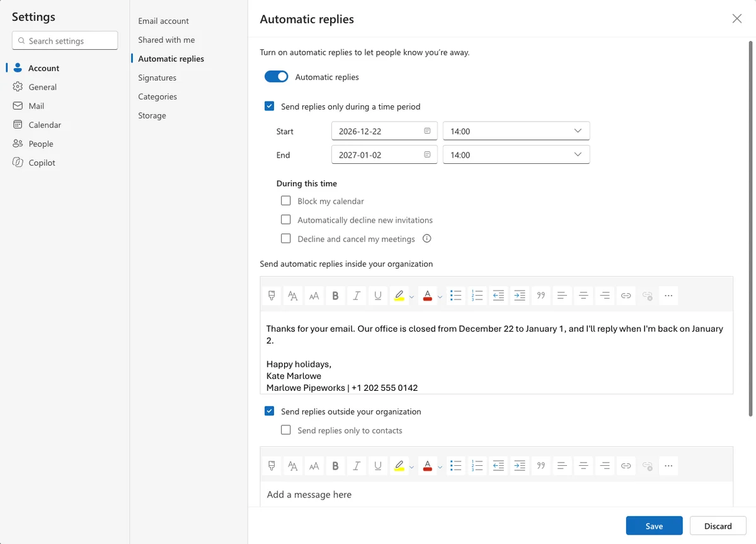Viewport: 756px width, 544px height.
Task: Go to Signatures settings
Action: (157, 78)
